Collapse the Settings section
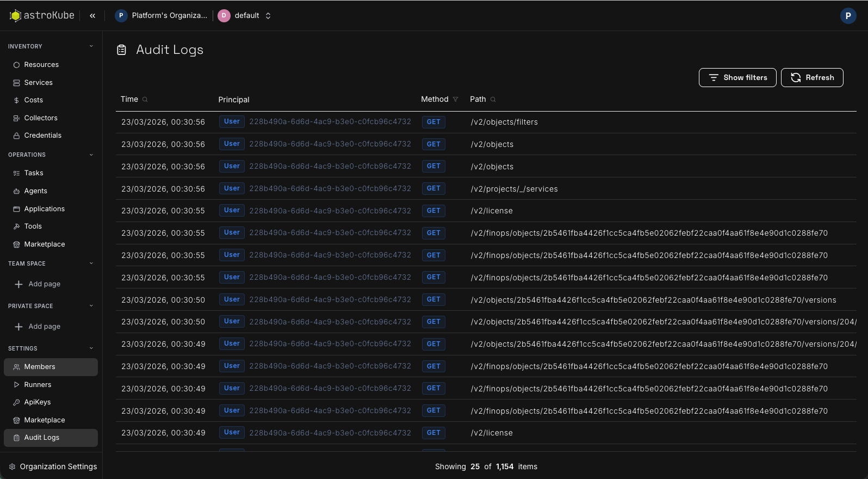This screenshot has height=479, width=868. point(91,348)
